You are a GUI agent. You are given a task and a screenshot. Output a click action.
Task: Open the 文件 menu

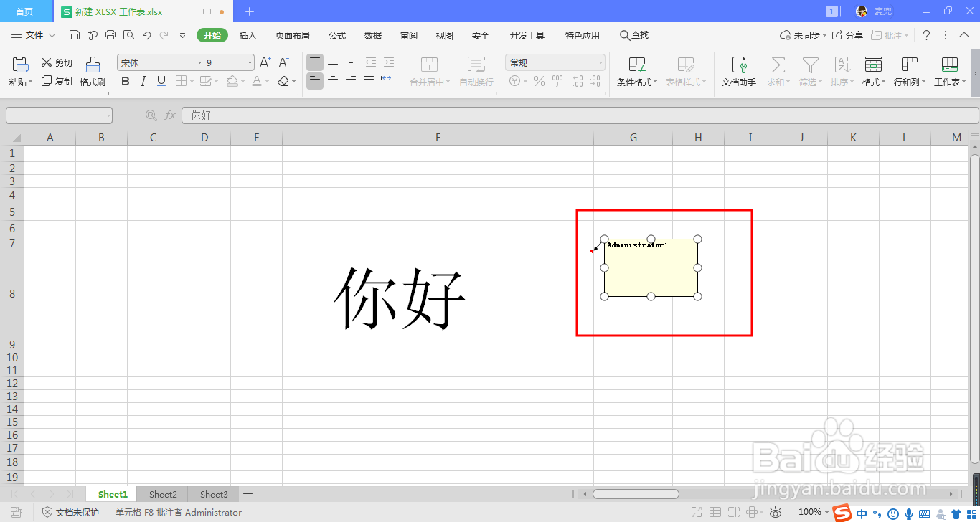(34, 34)
